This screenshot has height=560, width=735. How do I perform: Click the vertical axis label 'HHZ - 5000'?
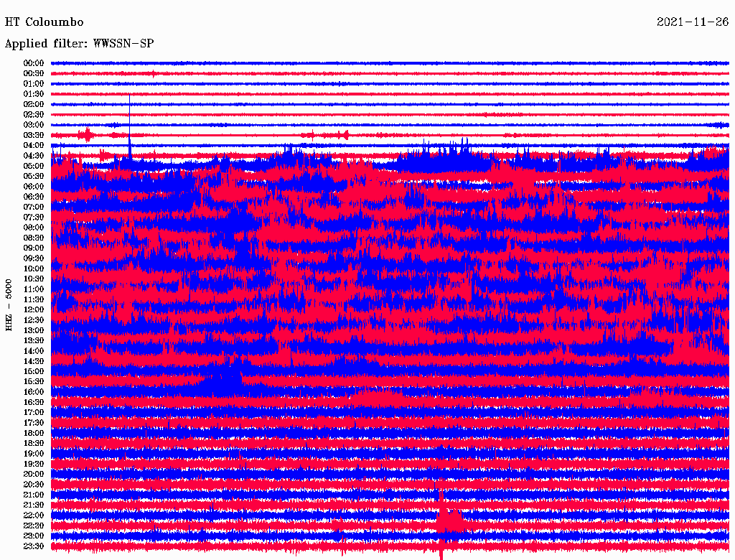pyautogui.click(x=9, y=305)
